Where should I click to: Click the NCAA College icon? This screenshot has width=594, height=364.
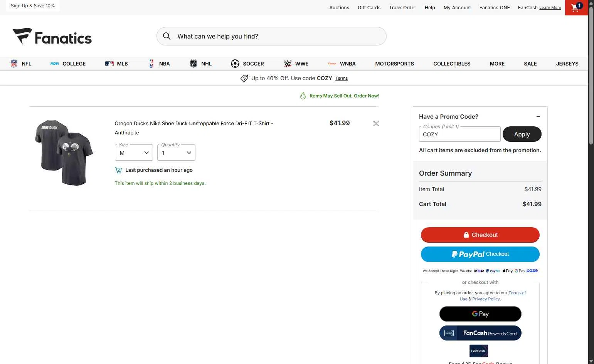[55, 64]
